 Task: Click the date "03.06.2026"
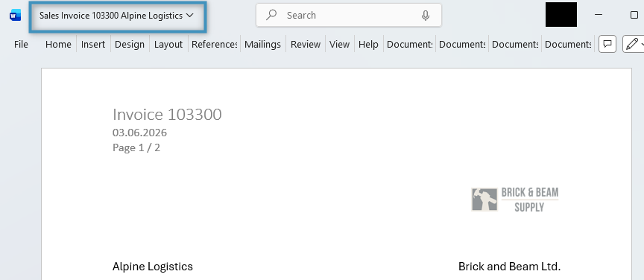139,133
